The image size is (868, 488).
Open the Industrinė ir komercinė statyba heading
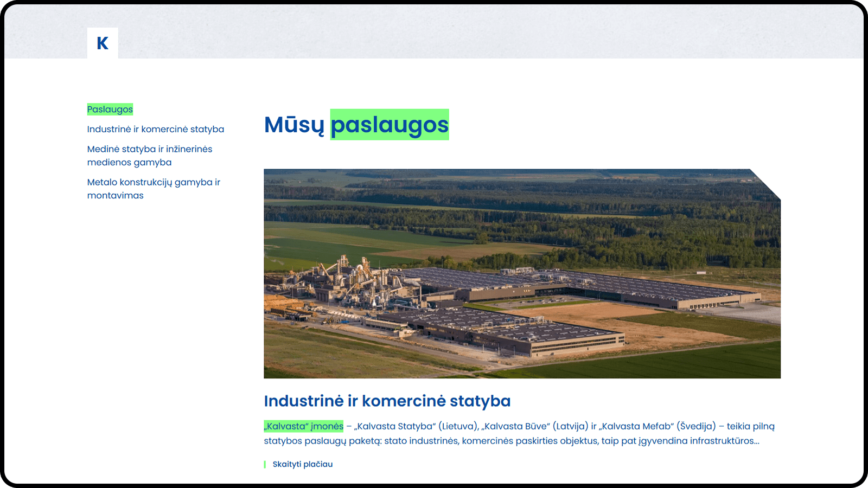387,401
